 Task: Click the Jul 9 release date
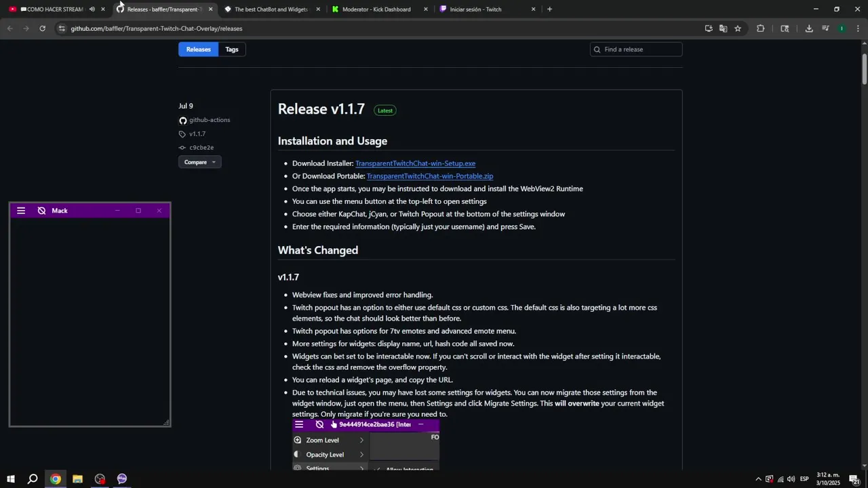click(186, 106)
